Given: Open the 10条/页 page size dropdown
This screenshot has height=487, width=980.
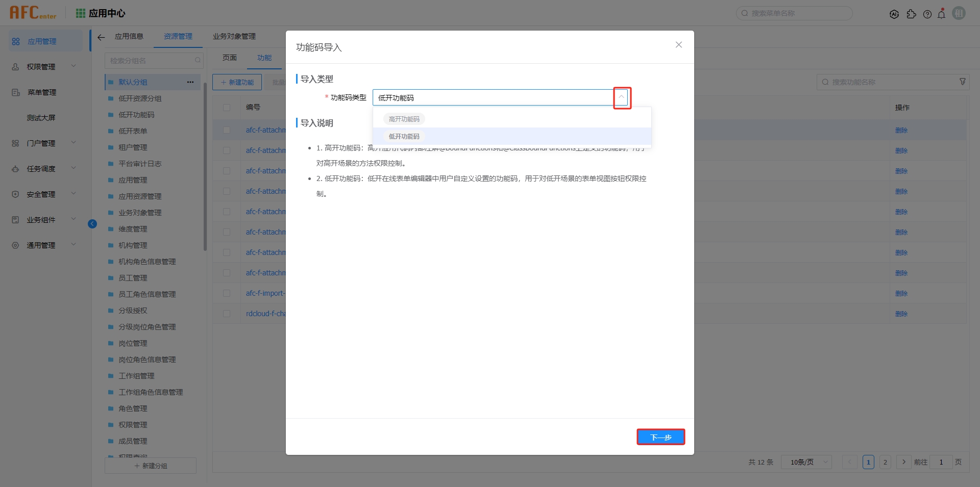Looking at the screenshot, I should point(806,462).
